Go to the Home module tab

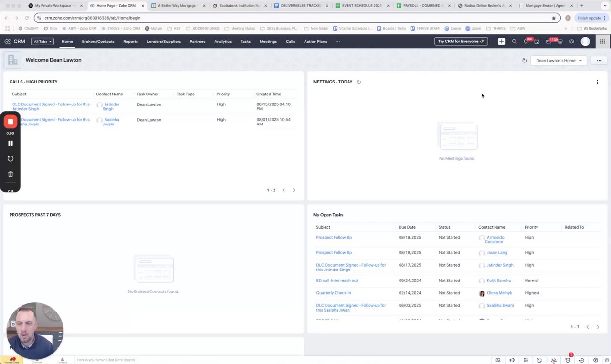coord(67,42)
